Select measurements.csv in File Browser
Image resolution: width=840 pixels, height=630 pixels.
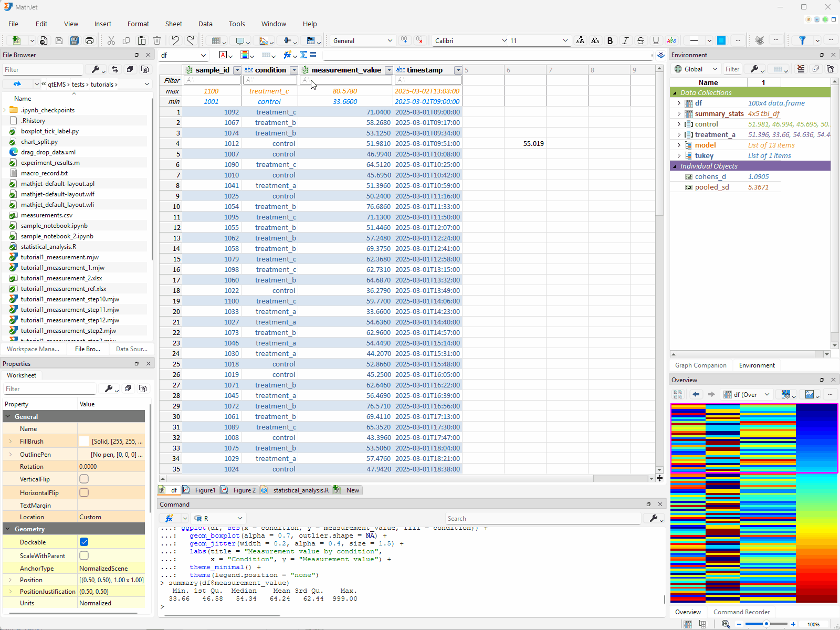(47, 215)
